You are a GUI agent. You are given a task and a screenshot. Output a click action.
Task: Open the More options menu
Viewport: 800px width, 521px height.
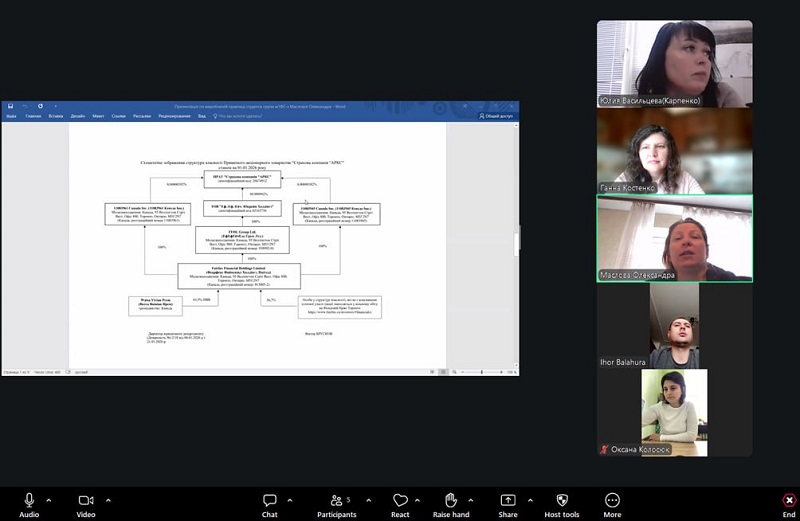(612, 500)
